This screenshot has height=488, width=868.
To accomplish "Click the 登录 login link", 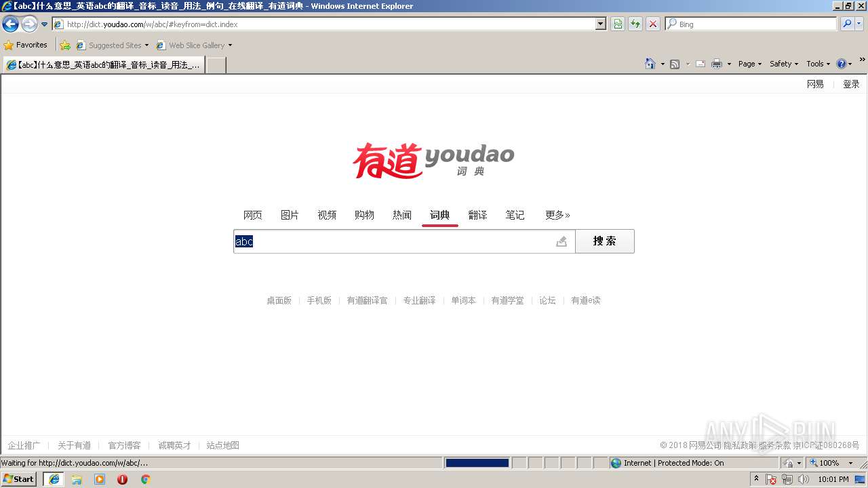I will [851, 84].
